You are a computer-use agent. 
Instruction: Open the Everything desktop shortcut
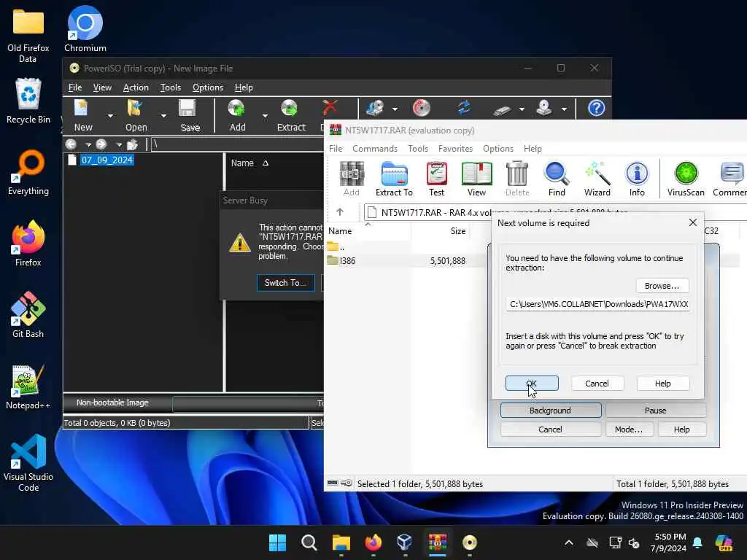pos(28,172)
